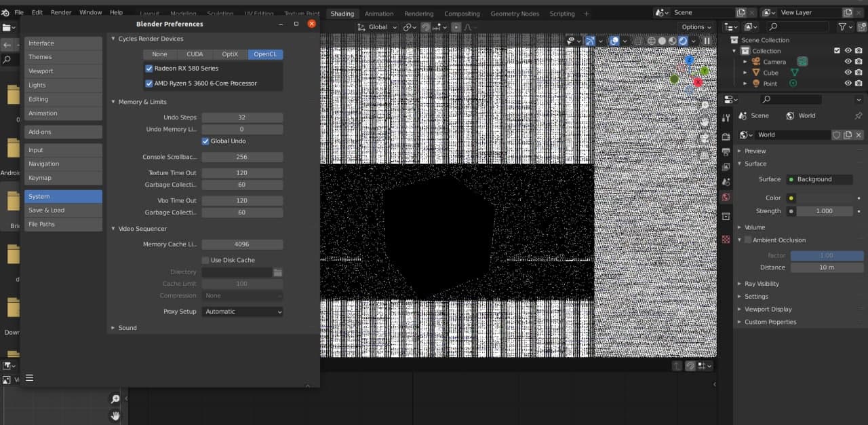Hide the Cube in viewport
Image resolution: width=868 pixels, height=425 pixels.
coord(848,73)
